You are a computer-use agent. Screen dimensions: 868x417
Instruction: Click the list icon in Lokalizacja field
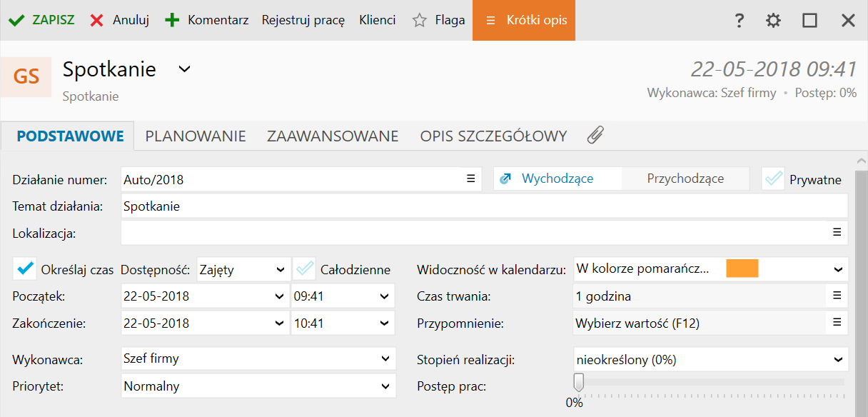(x=837, y=232)
